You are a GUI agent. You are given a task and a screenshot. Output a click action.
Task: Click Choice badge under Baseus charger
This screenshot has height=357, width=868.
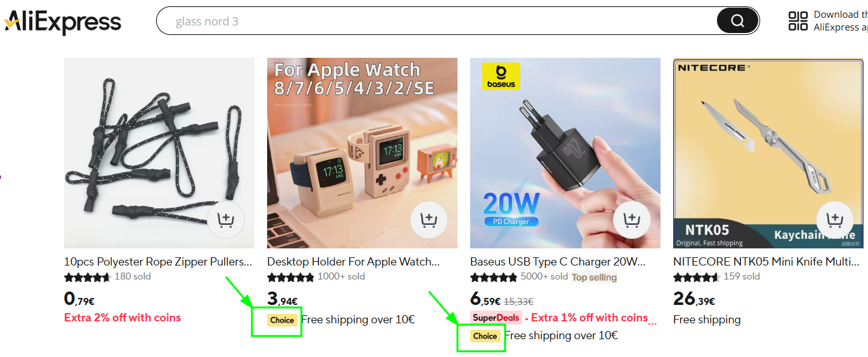pyautogui.click(x=485, y=336)
